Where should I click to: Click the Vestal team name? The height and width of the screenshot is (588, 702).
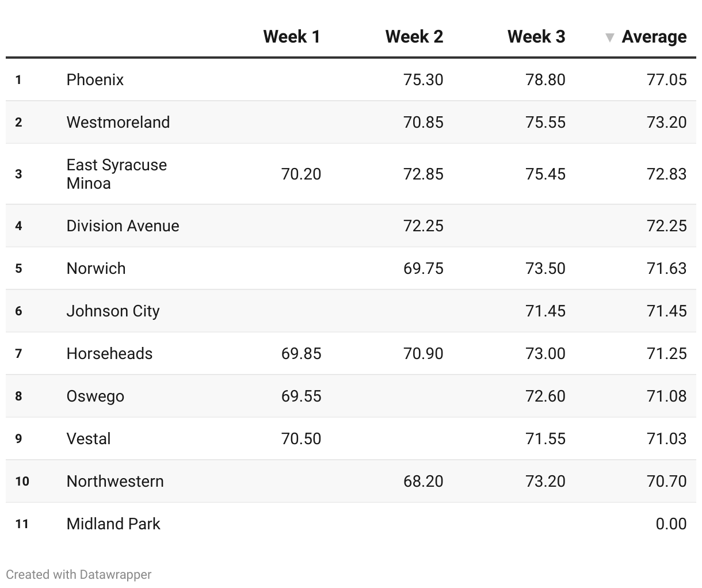click(89, 438)
